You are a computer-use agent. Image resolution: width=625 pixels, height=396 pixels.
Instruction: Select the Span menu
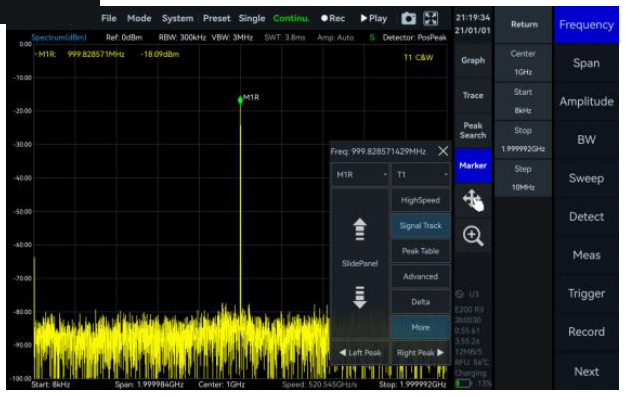point(586,63)
